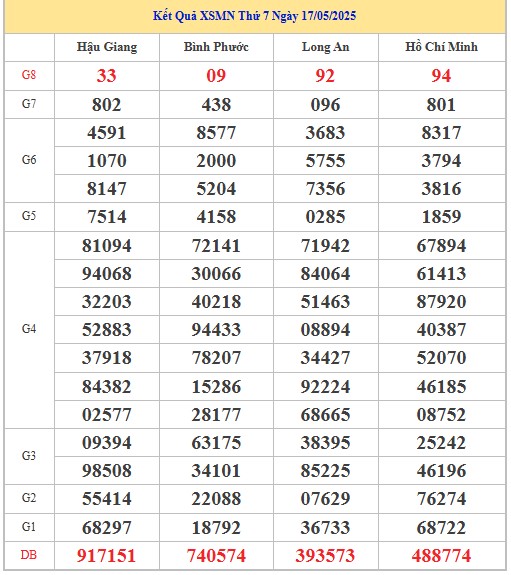Click the G4 row label

point(29,329)
